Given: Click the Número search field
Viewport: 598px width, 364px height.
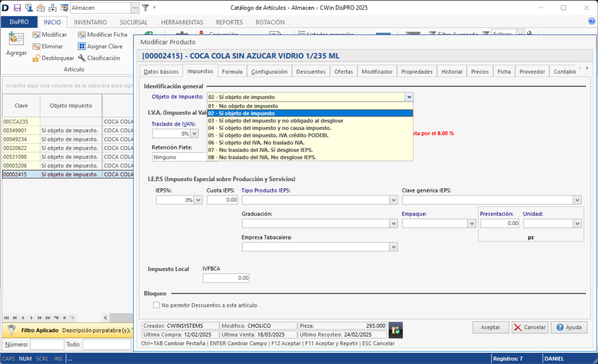Looking at the screenshot, I should [47, 344].
